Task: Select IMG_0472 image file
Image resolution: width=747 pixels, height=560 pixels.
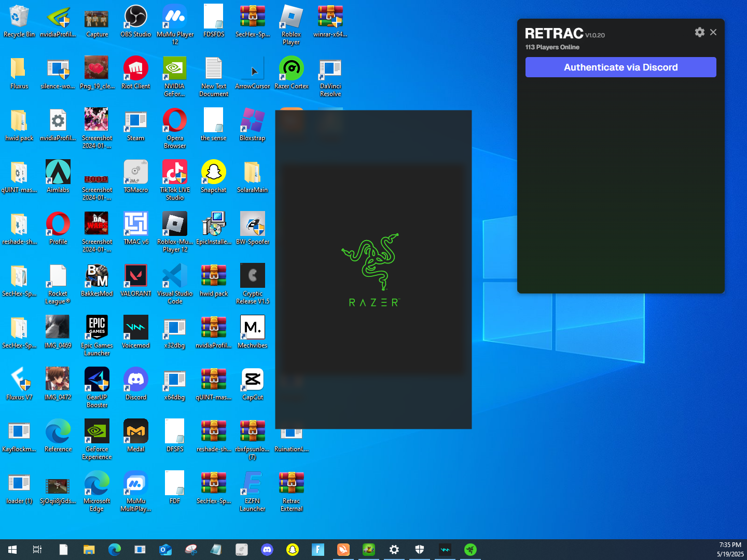Action: tap(58, 384)
